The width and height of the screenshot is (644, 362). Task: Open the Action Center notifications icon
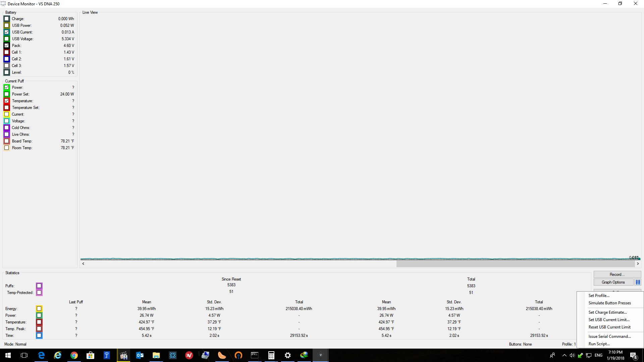(633, 355)
